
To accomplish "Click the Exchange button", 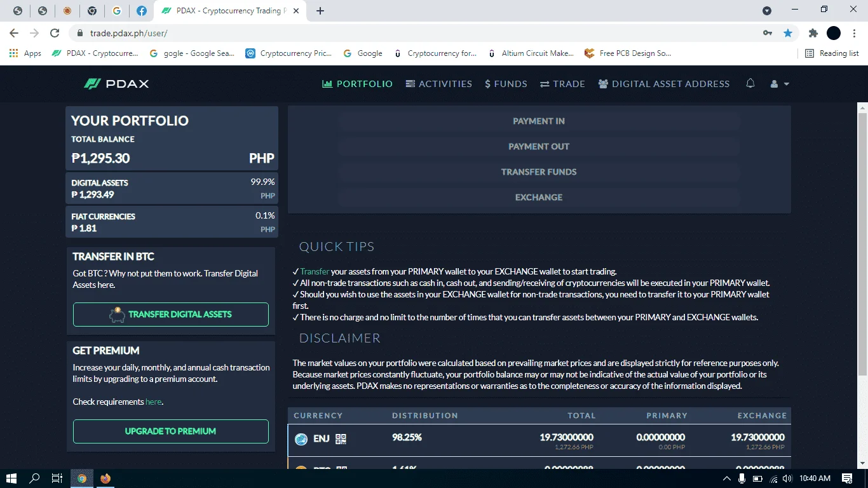I will (x=539, y=198).
